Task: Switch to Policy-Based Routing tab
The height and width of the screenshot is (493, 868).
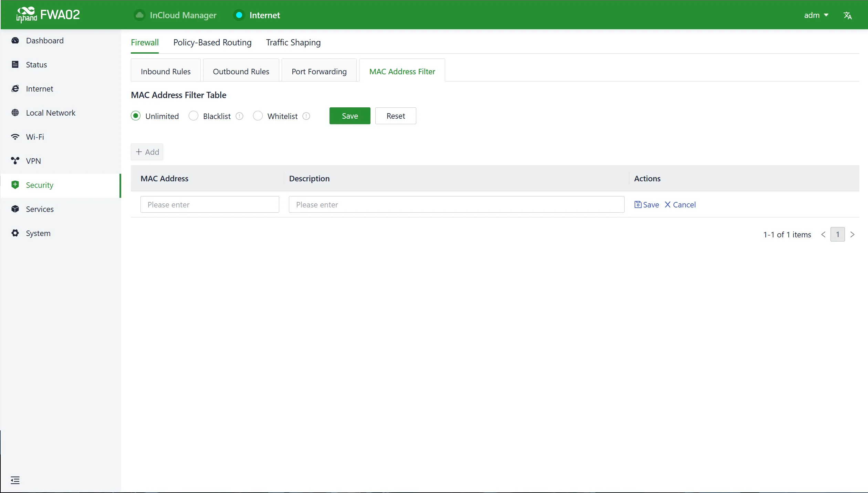Action: click(212, 43)
